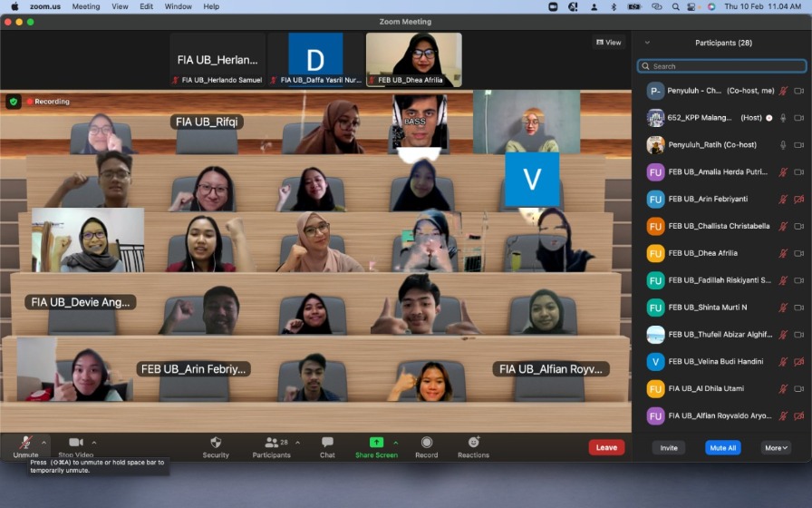Click the green Share Screen icon
Image resolution: width=812 pixels, height=508 pixels.
pos(376,443)
